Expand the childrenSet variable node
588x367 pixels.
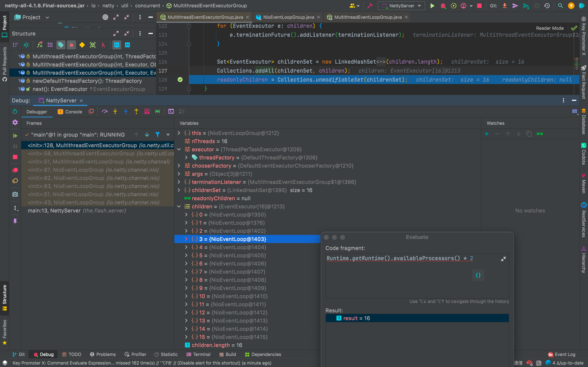179,190
